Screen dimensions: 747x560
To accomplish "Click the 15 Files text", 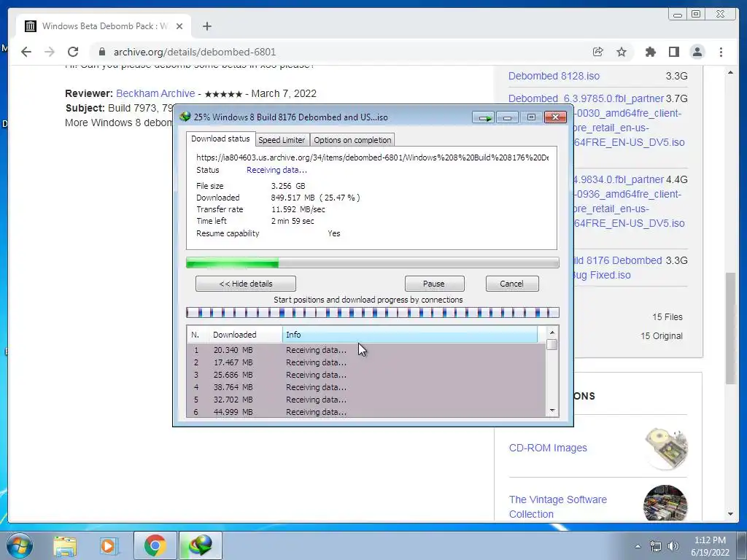I will point(667,316).
